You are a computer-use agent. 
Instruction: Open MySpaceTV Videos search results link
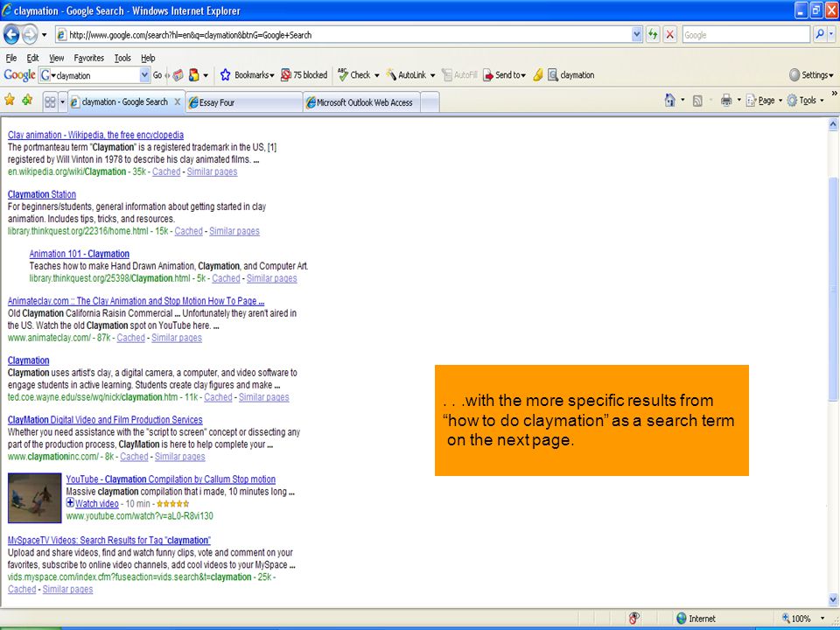(109, 541)
